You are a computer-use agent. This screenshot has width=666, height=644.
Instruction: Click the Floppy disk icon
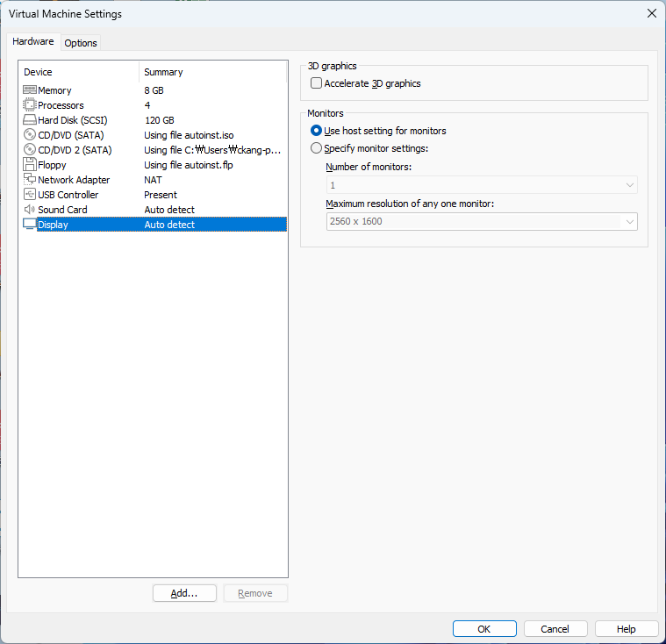click(x=29, y=164)
